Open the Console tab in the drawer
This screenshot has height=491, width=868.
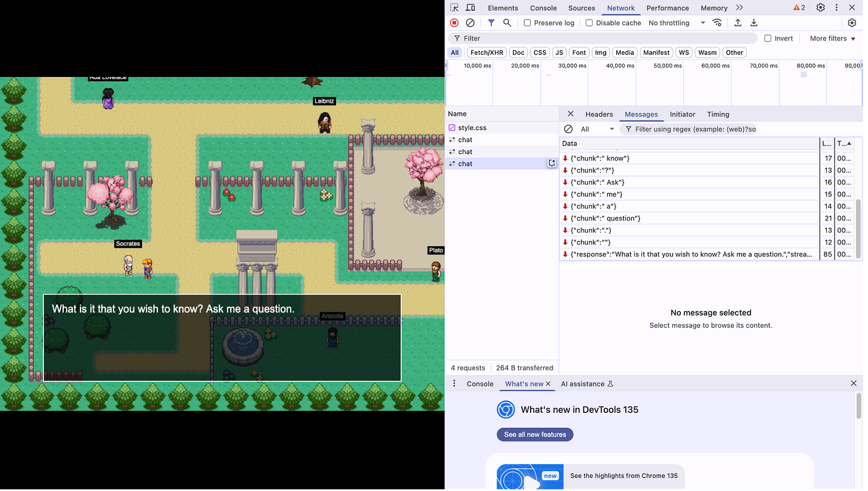pyautogui.click(x=480, y=384)
